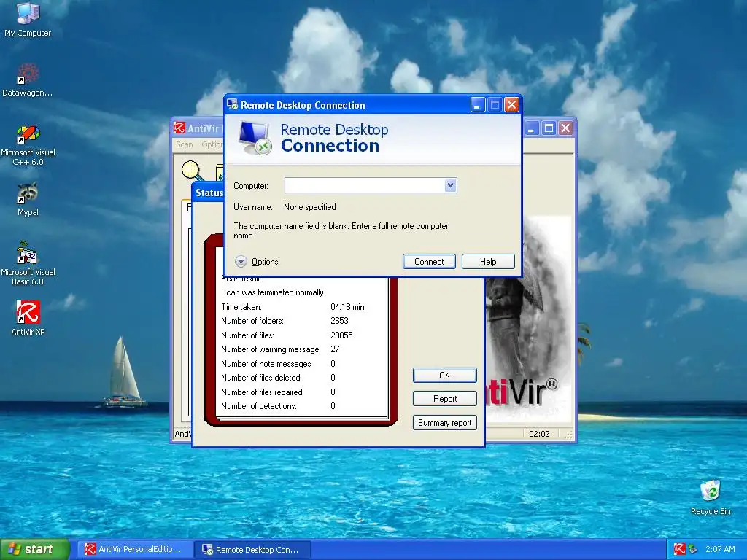Click the second system tray icon beside AntiVir
Image resolution: width=747 pixels, height=560 pixels.
(693, 549)
